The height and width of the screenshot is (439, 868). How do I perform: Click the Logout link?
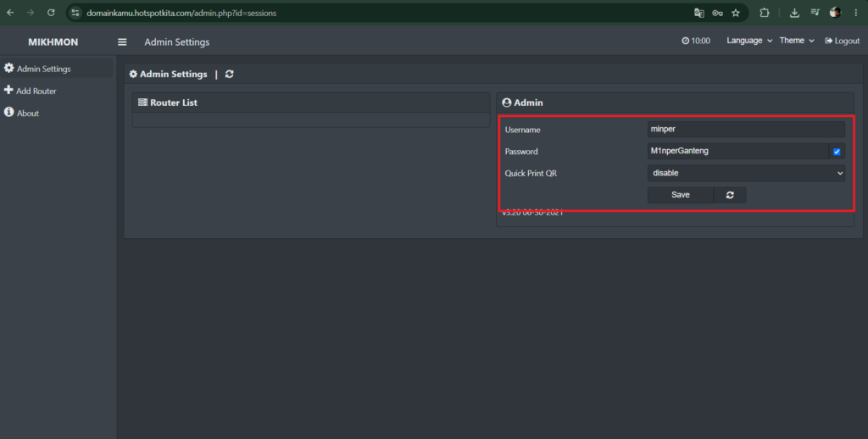[x=842, y=41]
